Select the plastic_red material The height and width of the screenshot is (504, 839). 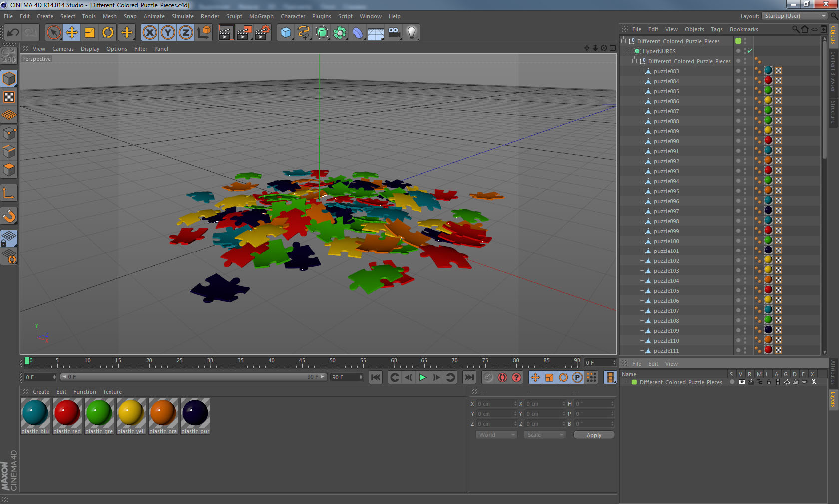[x=67, y=416]
